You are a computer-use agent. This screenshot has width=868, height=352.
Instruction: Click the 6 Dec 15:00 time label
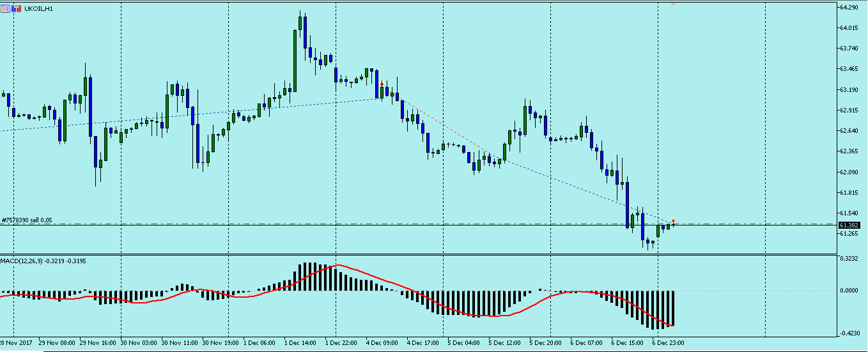[628, 343]
